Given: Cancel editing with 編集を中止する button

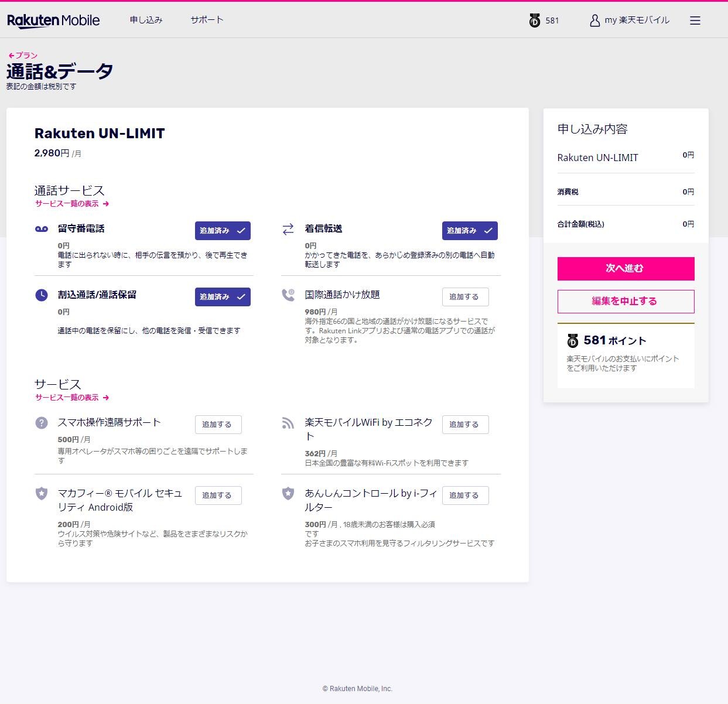Looking at the screenshot, I should pos(626,302).
